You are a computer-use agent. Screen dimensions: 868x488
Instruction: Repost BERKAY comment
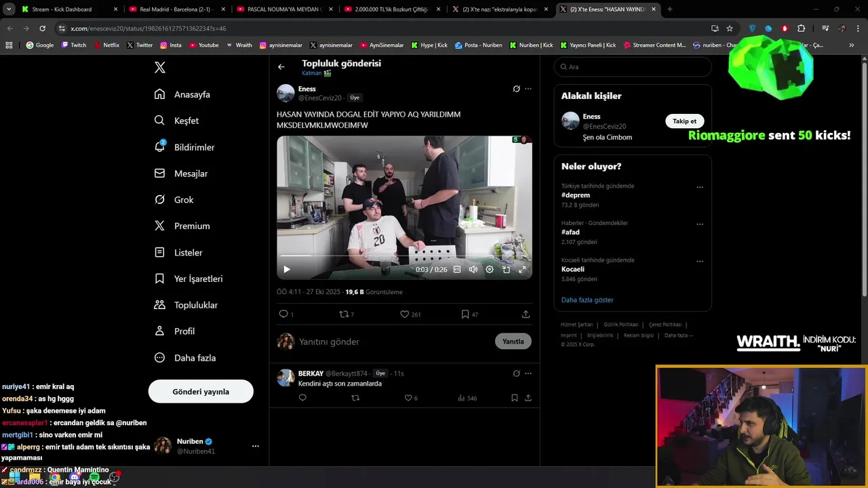tap(355, 398)
